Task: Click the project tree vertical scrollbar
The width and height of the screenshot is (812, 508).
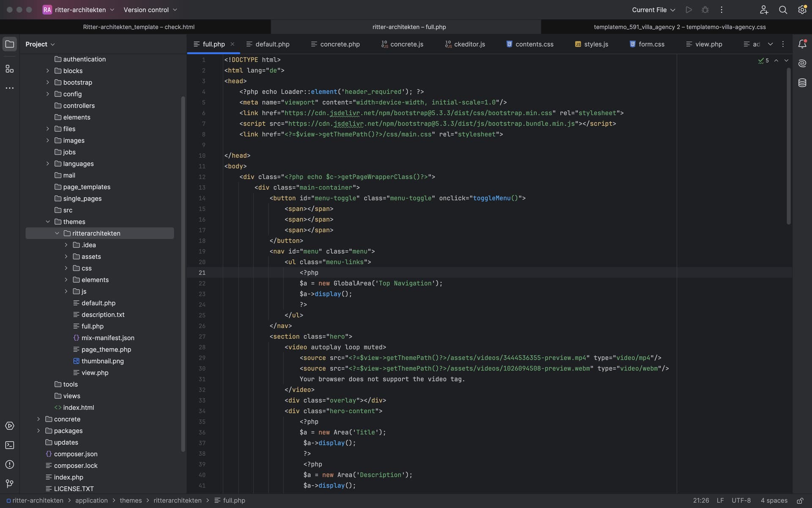Action: pyautogui.click(x=183, y=274)
